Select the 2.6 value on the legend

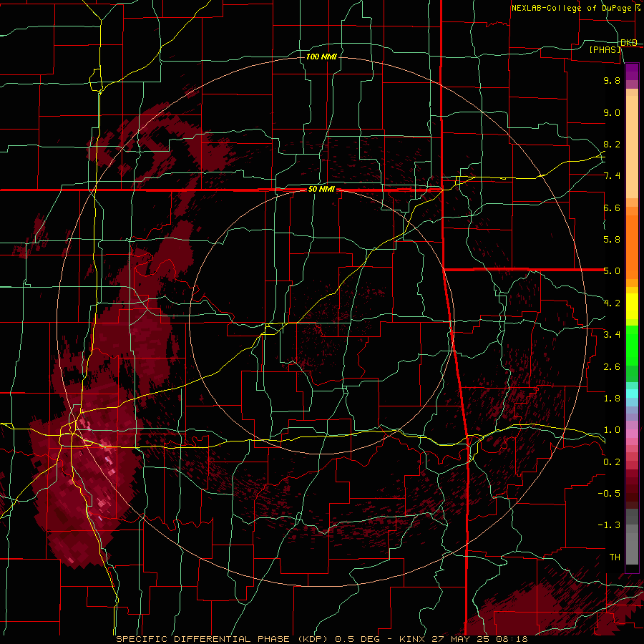pos(612,367)
